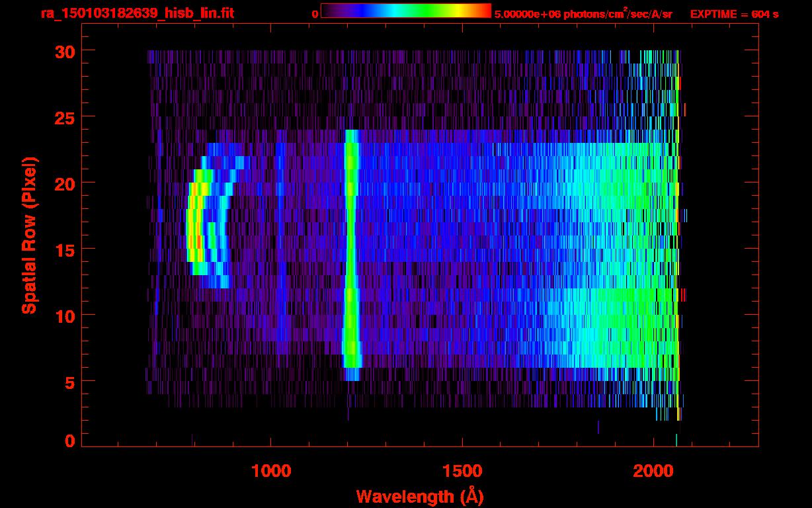
Task: Click the EXPTIME = 604 s label
Action: coord(734,14)
